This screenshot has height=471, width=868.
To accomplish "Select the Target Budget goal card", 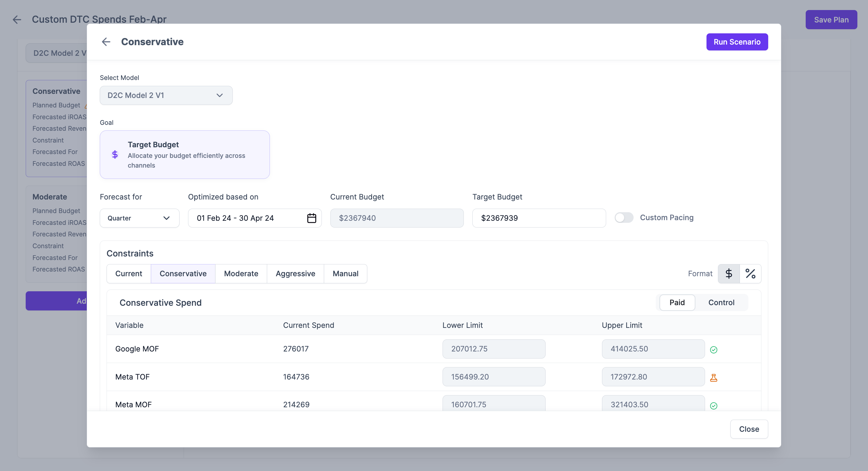I will (x=184, y=155).
